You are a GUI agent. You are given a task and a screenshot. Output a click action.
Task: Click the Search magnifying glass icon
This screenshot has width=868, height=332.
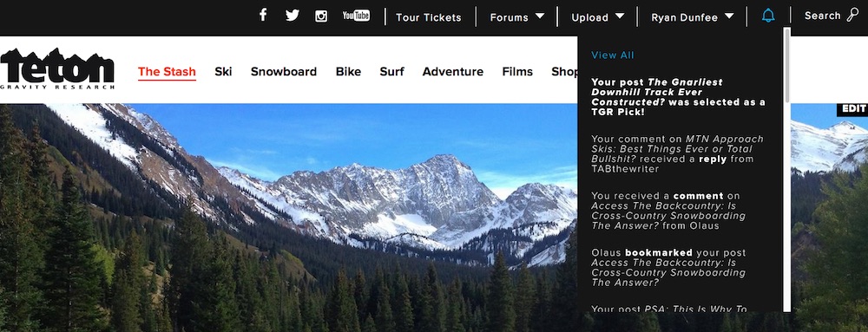pyautogui.click(x=852, y=15)
